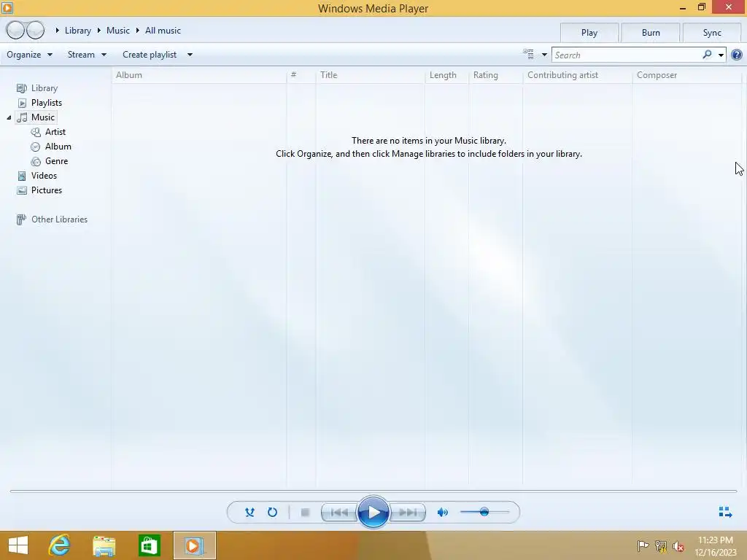
Task: Select Playlists in the navigation pane
Action: tap(46, 103)
